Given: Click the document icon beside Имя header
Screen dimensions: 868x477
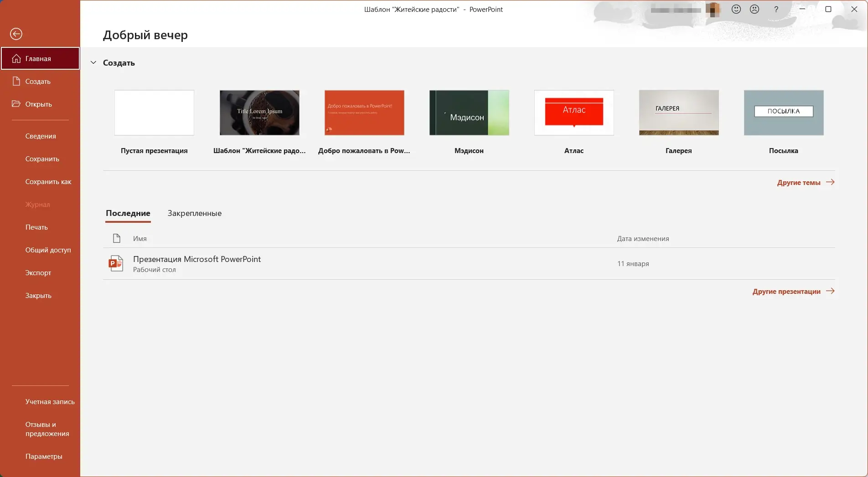Looking at the screenshot, I should pyautogui.click(x=116, y=238).
